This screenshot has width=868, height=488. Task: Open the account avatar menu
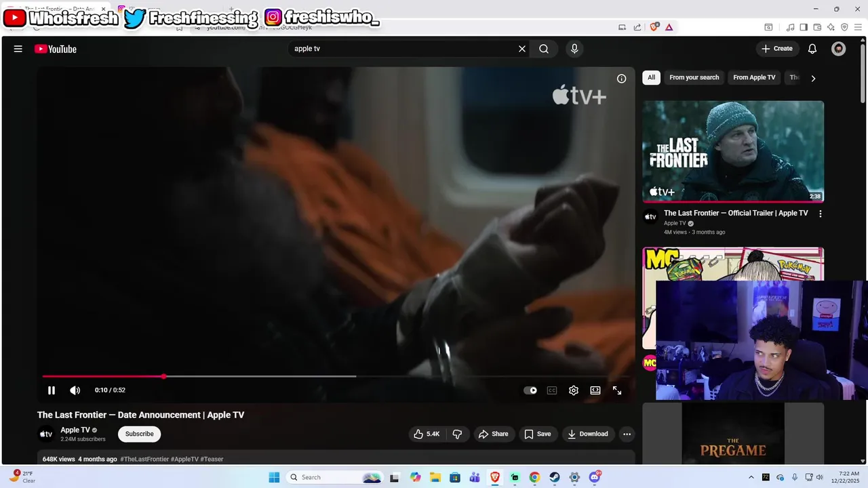coord(839,49)
